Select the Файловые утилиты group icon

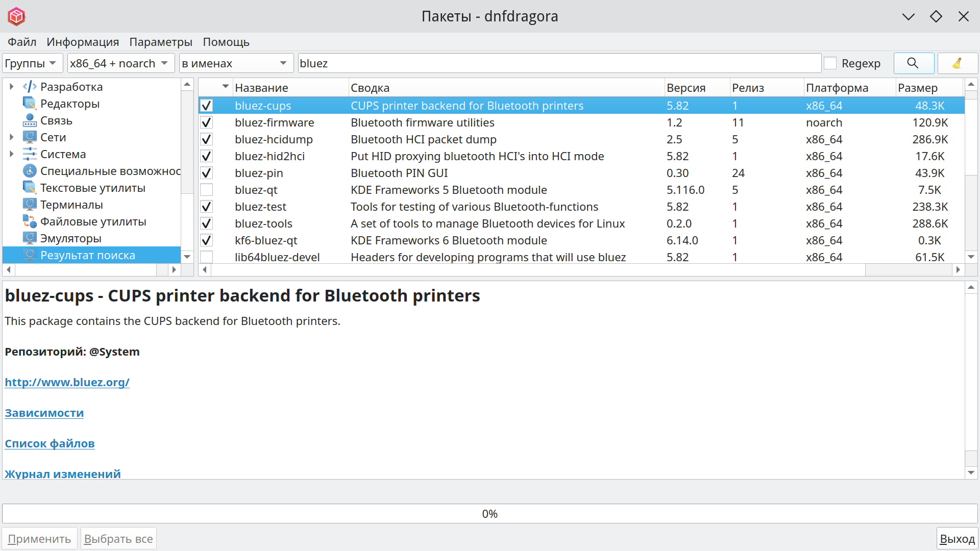click(30, 221)
